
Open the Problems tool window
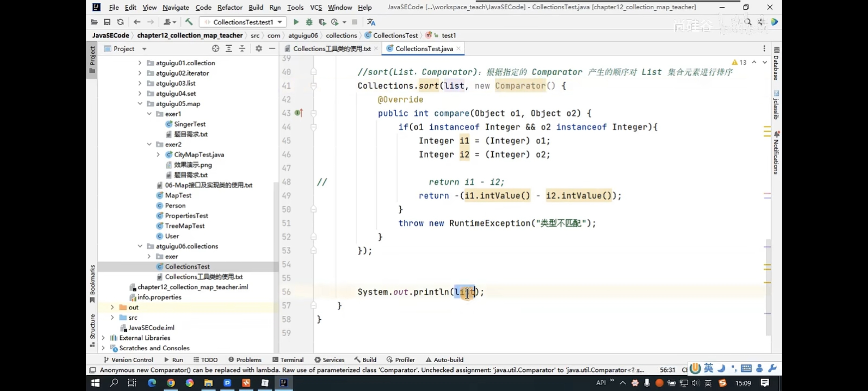(245, 360)
